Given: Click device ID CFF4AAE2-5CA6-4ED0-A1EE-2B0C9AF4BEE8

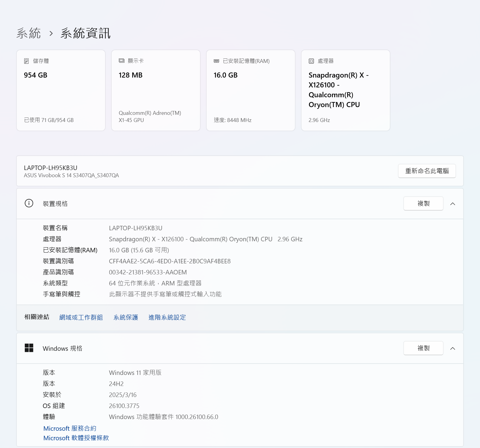Looking at the screenshot, I should coord(170,261).
